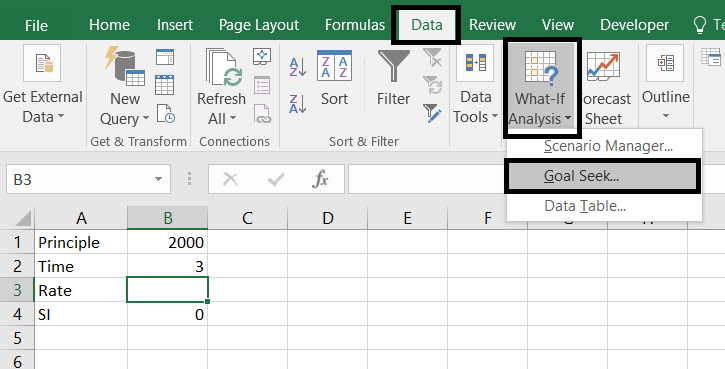The width and height of the screenshot is (725, 369).
Task: Click into the formula bar field
Action: point(426,179)
